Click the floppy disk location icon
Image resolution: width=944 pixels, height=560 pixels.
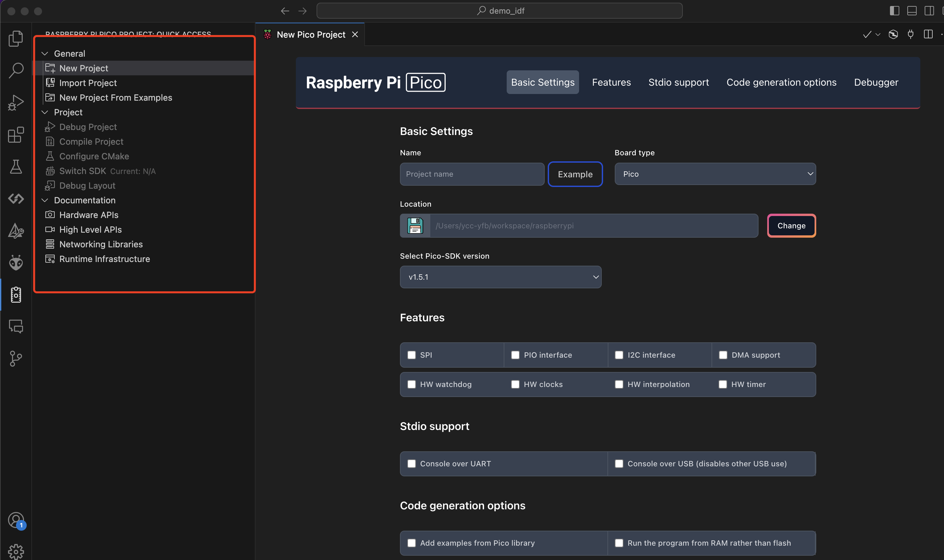pos(415,226)
